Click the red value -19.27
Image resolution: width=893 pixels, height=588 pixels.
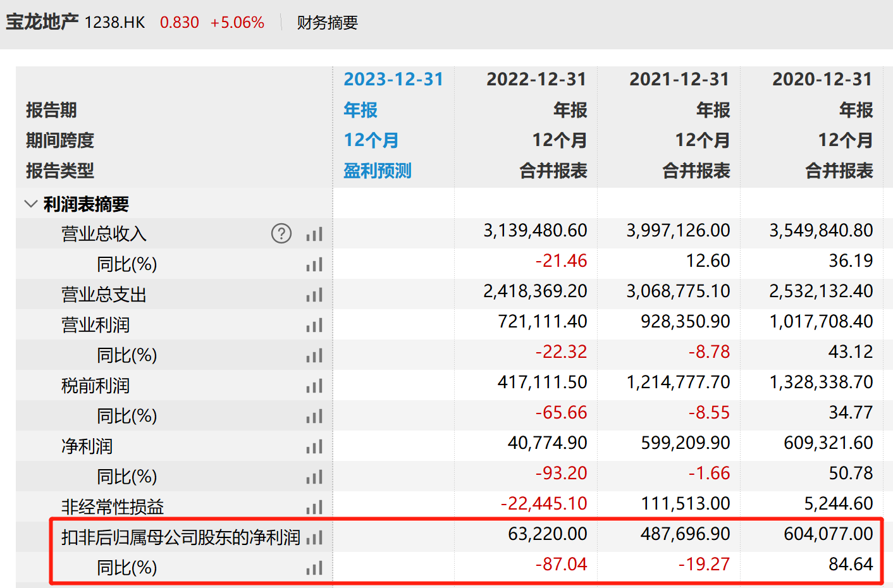coord(705,564)
